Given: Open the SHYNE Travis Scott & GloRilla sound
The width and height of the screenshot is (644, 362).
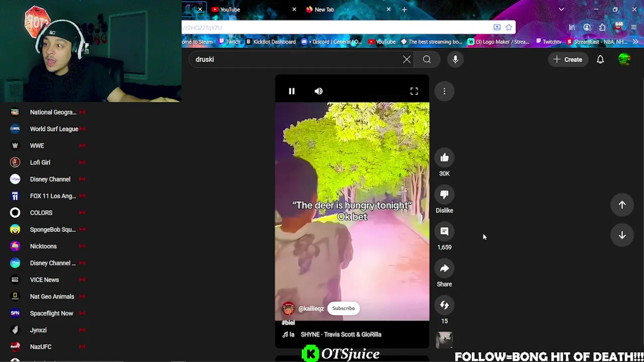Looking at the screenshot, I should point(341,334).
